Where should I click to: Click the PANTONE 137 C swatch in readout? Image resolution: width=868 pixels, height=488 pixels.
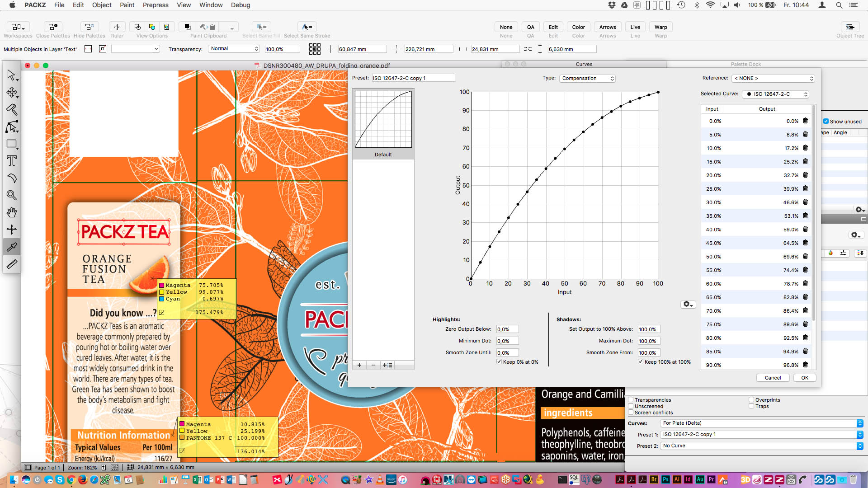coord(182,437)
